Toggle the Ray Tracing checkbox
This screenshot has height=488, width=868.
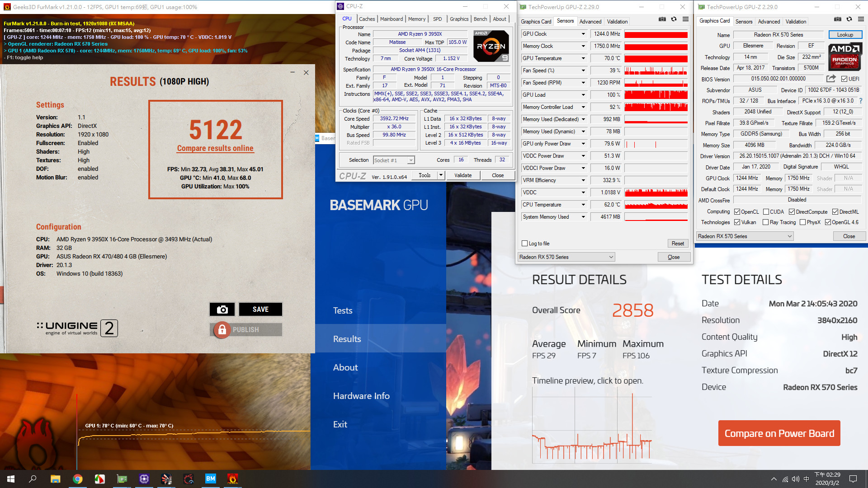point(765,222)
